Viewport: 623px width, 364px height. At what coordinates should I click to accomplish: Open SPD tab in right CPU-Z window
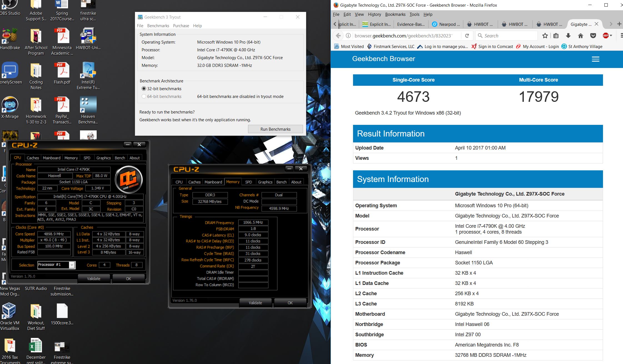click(x=249, y=182)
